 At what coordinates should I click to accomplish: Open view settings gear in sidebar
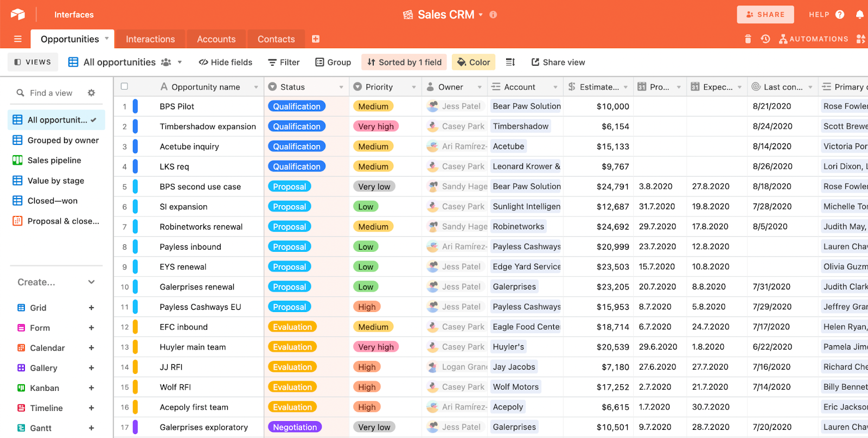coord(92,93)
